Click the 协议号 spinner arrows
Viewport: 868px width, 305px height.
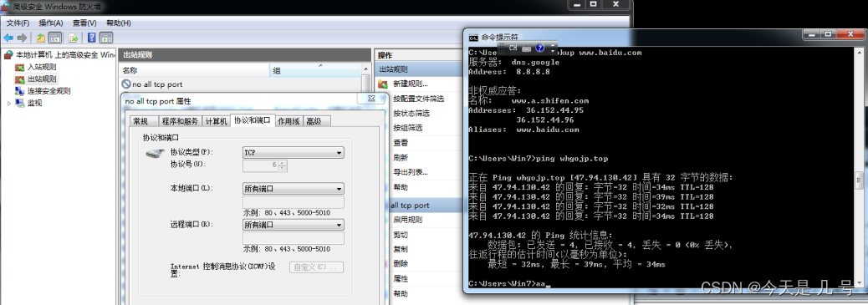(283, 165)
